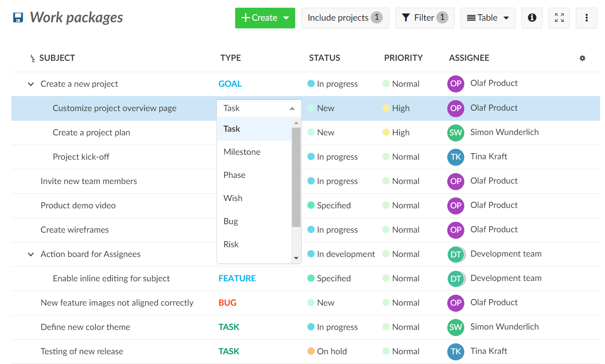The image size is (605, 364).
Task: Collapse 'Action board for Assignees' children
Action: (31, 254)
